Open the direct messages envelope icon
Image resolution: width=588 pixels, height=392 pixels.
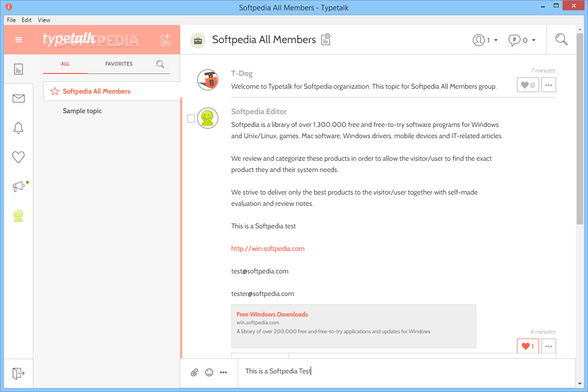19,98
